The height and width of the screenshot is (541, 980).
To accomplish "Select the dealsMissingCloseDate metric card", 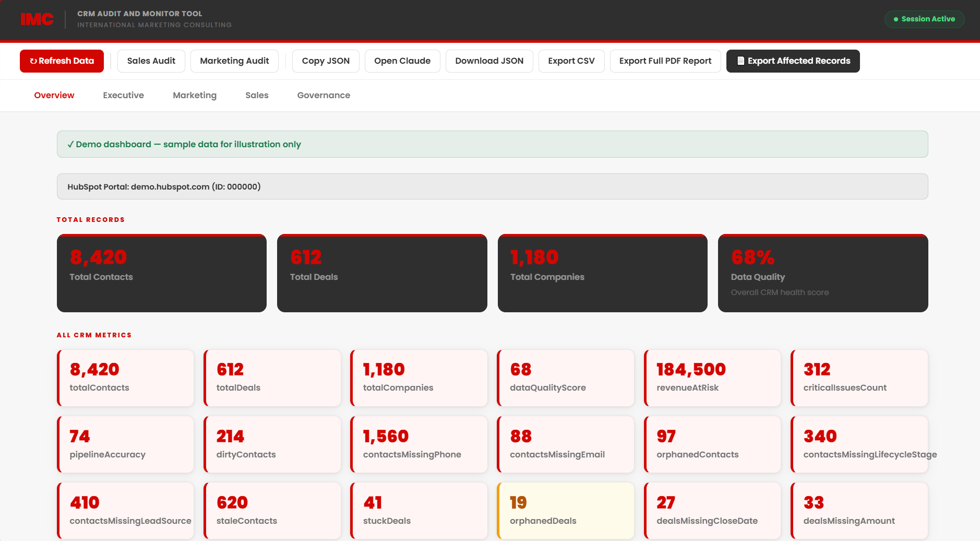I will 712,511.
